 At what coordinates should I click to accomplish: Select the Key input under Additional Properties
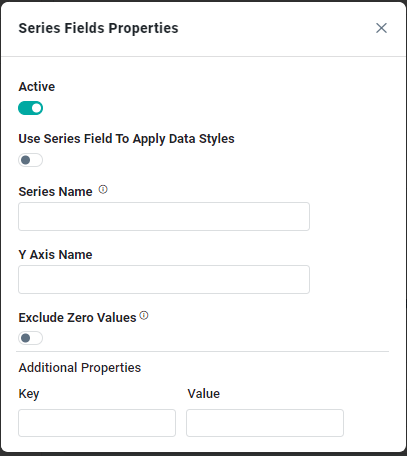pos(97,423)
